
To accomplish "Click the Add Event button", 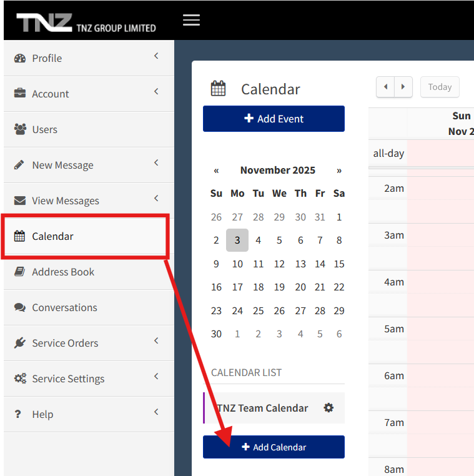I will pyautogui.click(x=274, y=119).
